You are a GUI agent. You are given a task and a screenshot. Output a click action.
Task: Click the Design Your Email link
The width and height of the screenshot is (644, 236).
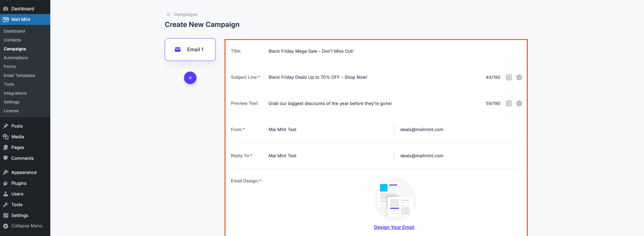(x=394, y=227)
